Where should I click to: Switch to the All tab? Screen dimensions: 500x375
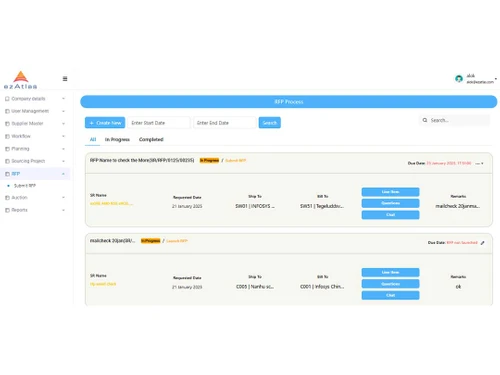coord(93,139)
